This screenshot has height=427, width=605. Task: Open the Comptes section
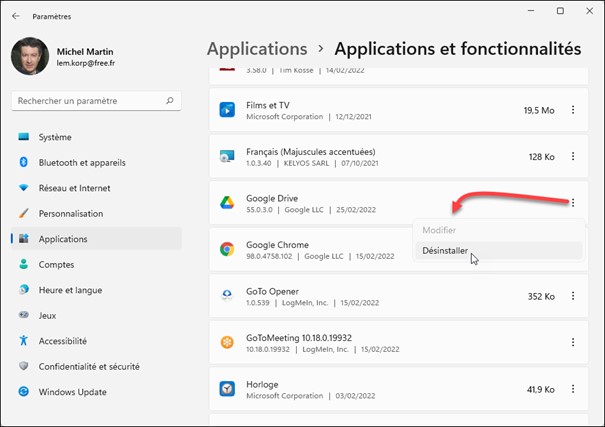point(56,265)
